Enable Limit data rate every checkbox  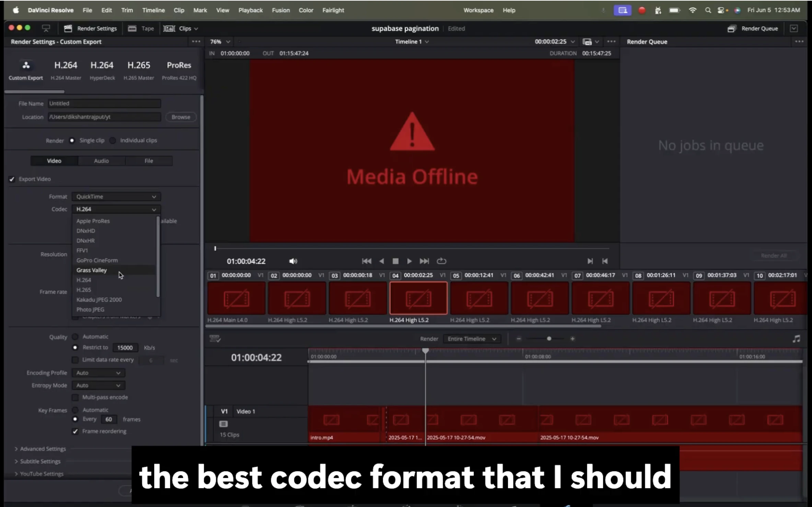[75, 360]
